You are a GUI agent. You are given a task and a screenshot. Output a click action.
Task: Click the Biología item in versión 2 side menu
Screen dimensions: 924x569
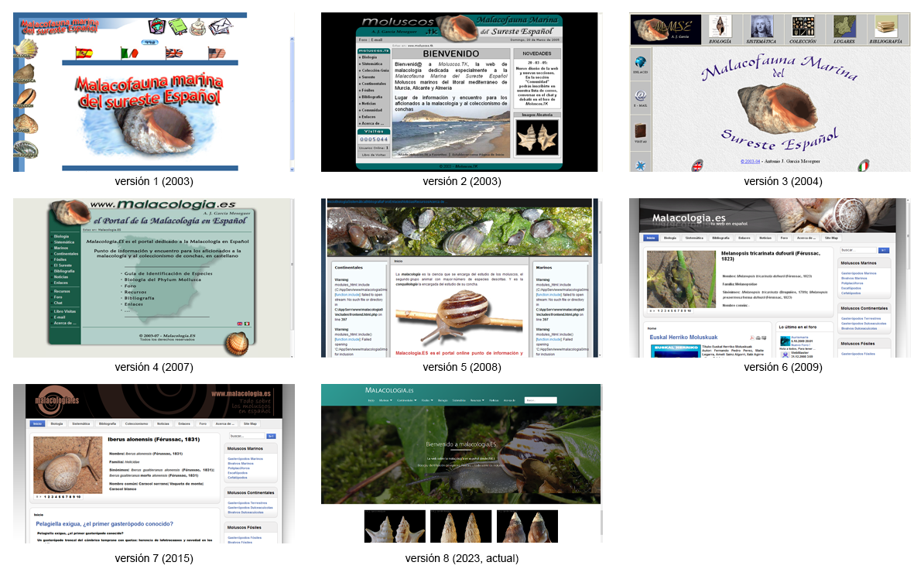click(369, 57)
